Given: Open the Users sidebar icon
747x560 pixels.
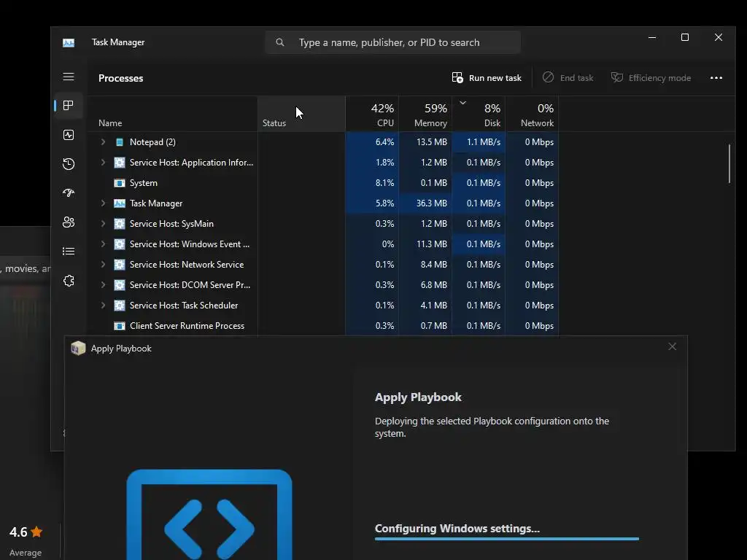Looking at the screenshot, I should click(x=69, y=222).
